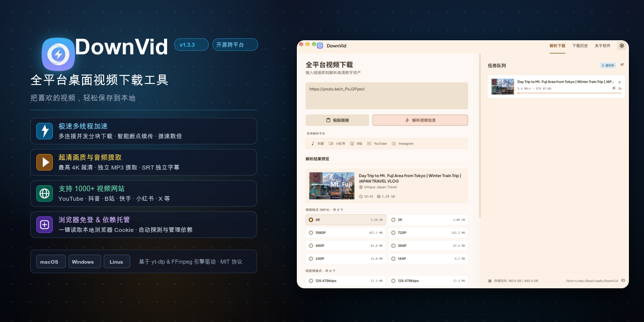Select the 129.478kbps audio format
Screen dimensions: 644x322
click(428, 281)
